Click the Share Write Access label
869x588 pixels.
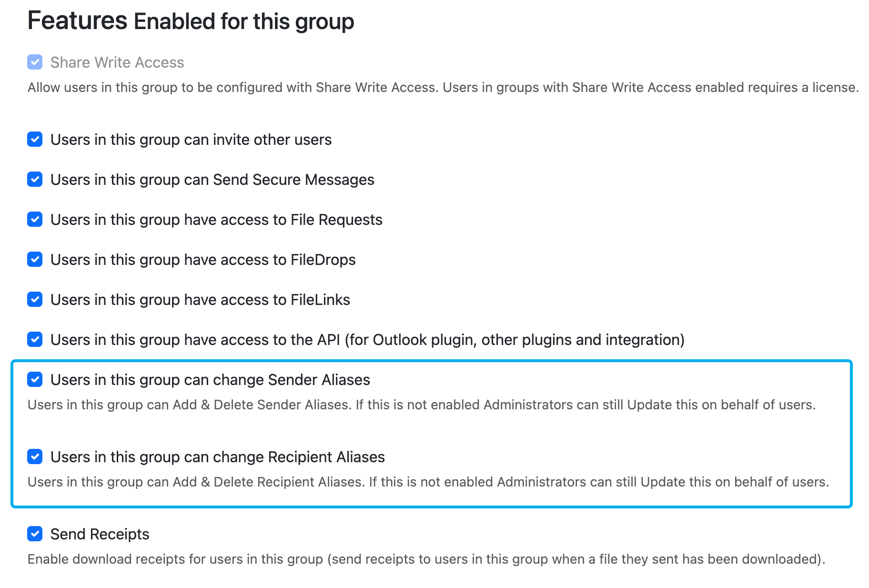117,62
